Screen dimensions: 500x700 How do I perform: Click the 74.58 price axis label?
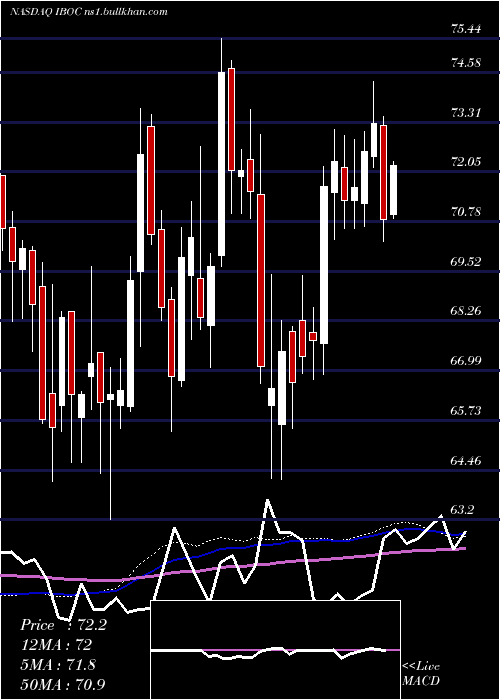click(x=466, y=63)
